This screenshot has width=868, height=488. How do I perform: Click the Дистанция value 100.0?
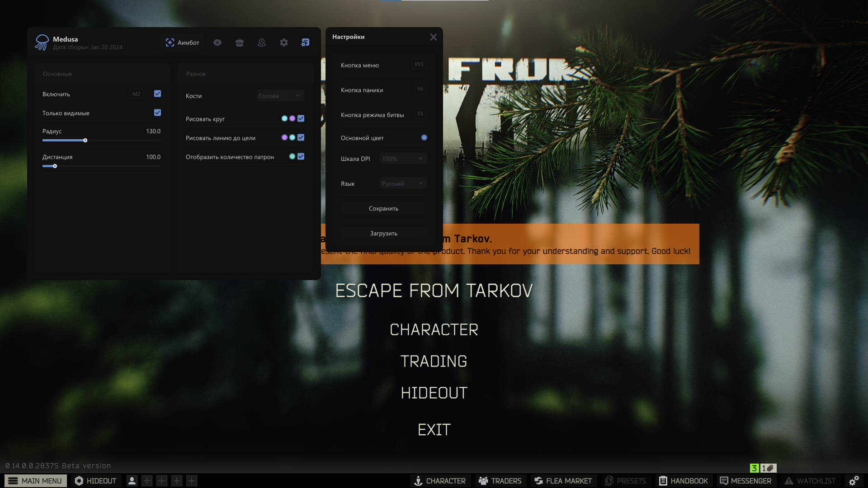pyautogui.click(x=153, y=157)
